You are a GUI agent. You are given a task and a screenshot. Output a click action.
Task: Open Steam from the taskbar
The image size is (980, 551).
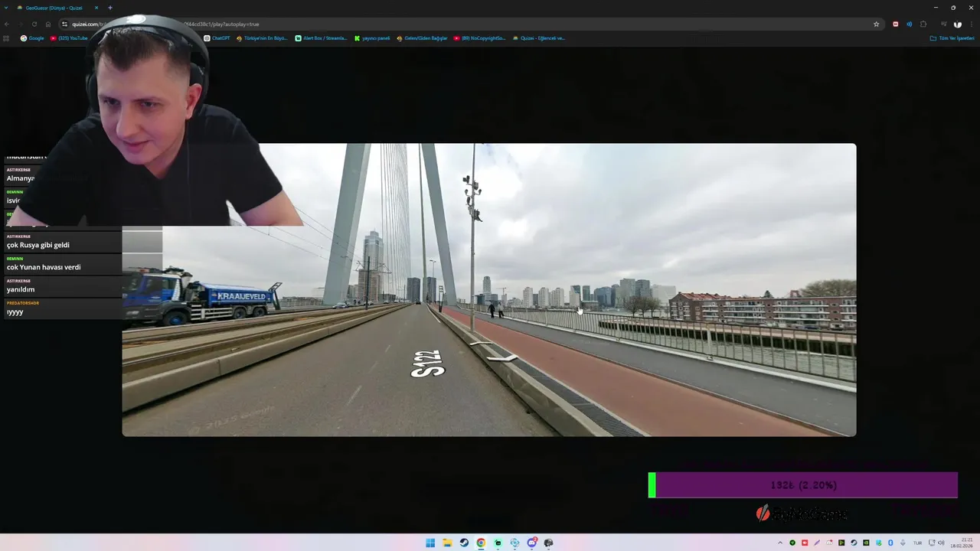point(464,543)
